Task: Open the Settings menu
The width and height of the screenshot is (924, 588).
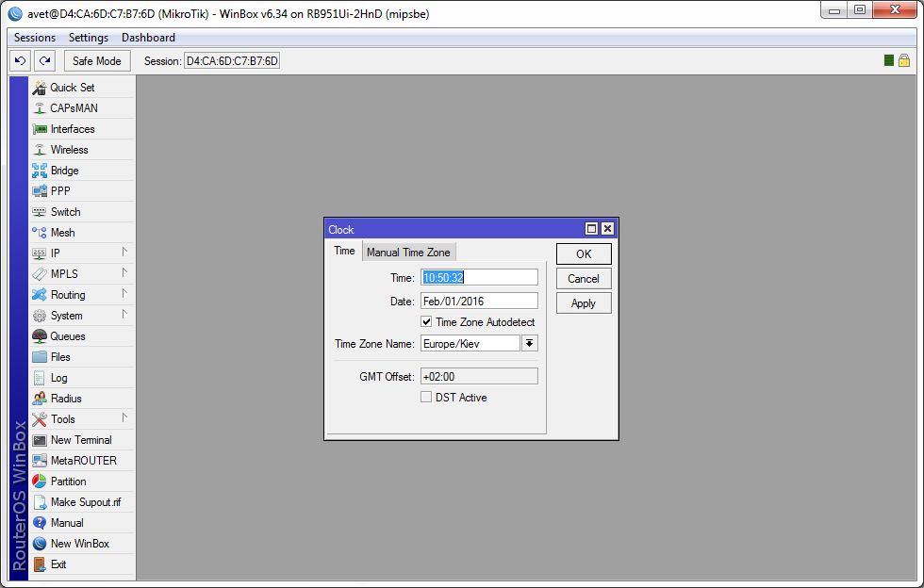Action: coord(89,38)
